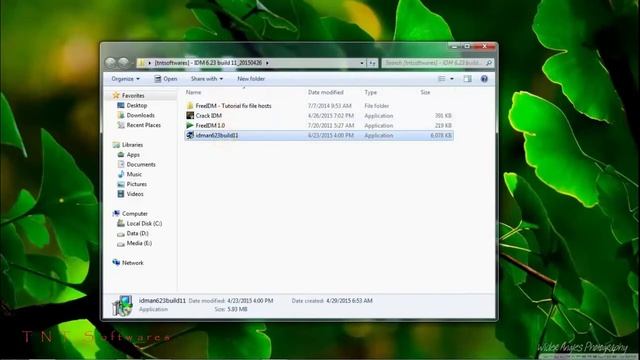Open the Documents library
Image resolution: width=640 pixels, height=360 pixels.
(x=141, y=164)
